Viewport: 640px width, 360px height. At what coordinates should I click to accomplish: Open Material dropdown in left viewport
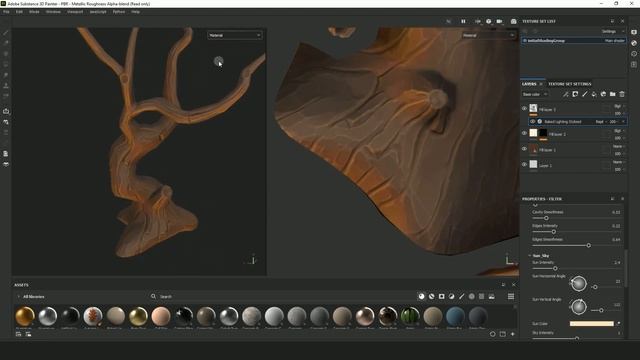click(235, 36)
